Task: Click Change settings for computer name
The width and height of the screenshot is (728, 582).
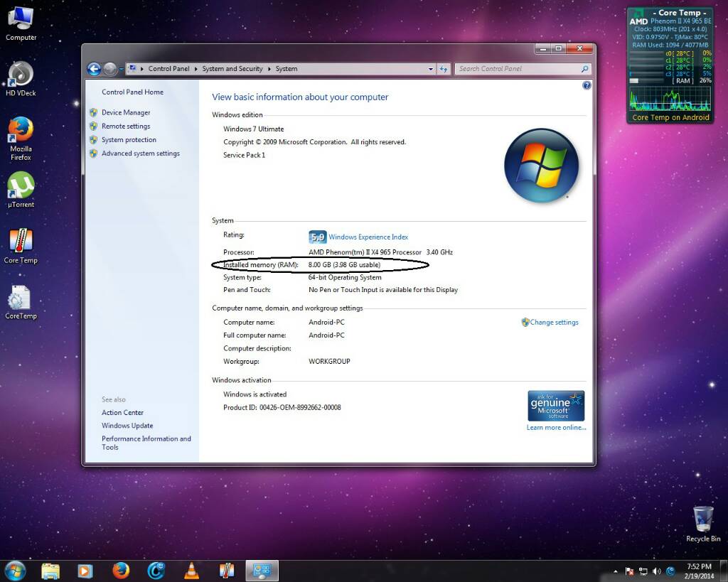Action: pos(555,322)
